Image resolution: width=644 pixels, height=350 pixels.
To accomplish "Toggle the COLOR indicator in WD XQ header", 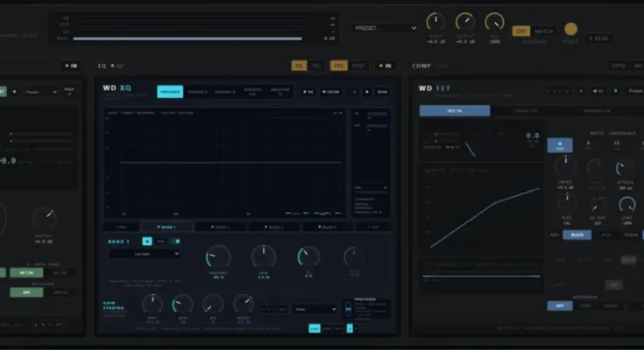I will click(x=330, y=92).
